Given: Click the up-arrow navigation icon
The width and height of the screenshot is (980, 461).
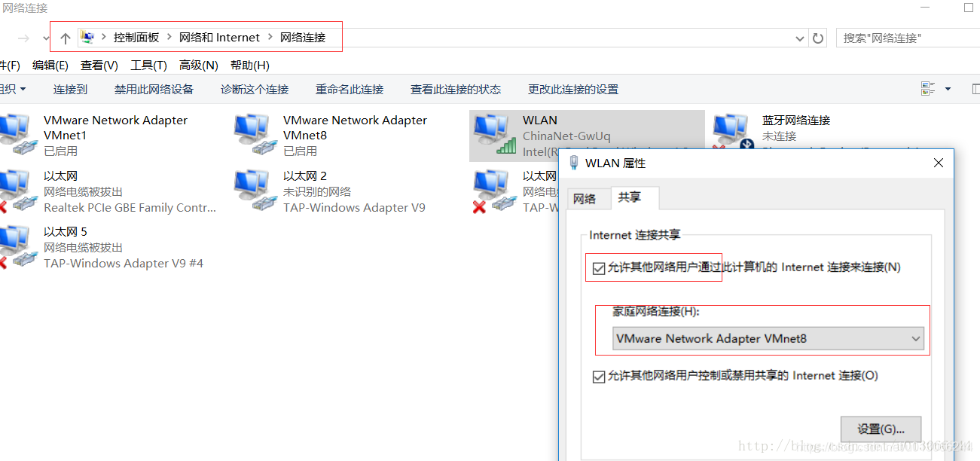Looking at the screenshot, I should coord(66,38).
